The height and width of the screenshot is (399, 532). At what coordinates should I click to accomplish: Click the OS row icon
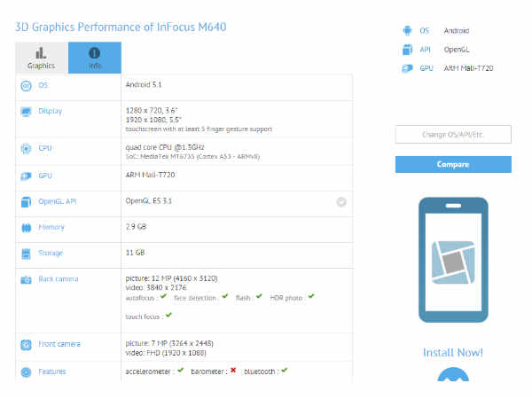[x=26, y=86]
